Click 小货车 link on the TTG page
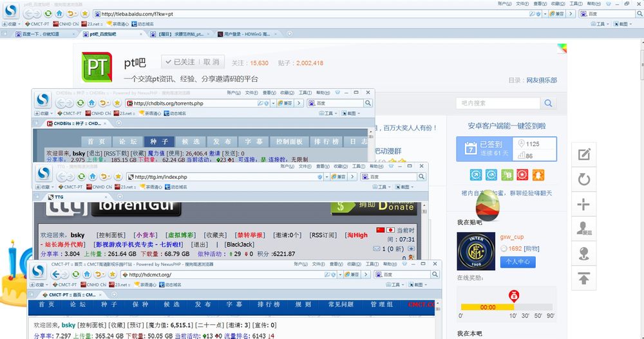The width and height of the screenshot is (644, 339). 146,235
